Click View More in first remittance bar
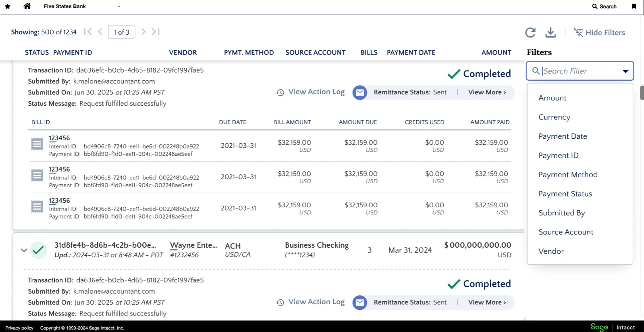The height and width of the screenshot is (332, 644). [487, 92]
